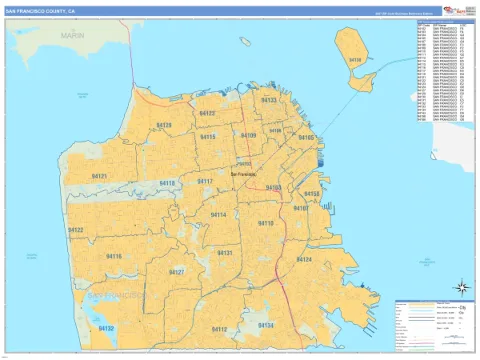480x360 pixels.
Task: Select ZIP code 94130 on Treasure Island
Action: 355,60
